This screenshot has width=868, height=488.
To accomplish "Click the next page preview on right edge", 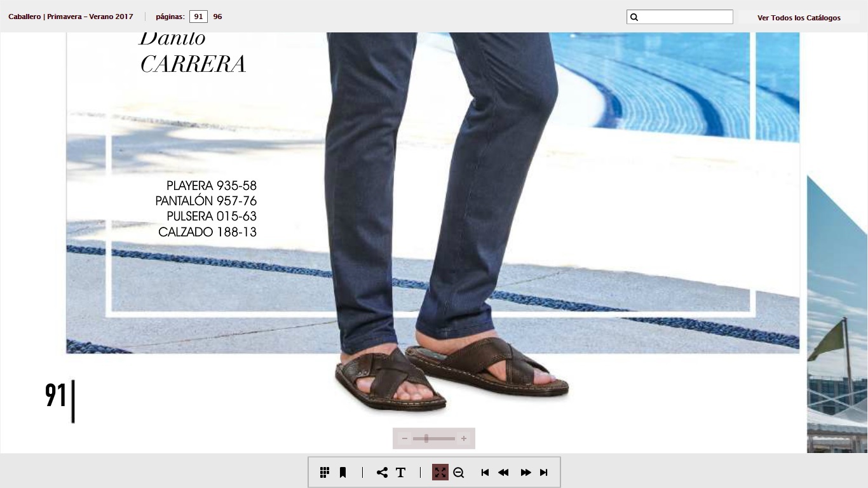I will tap(837, 318).
